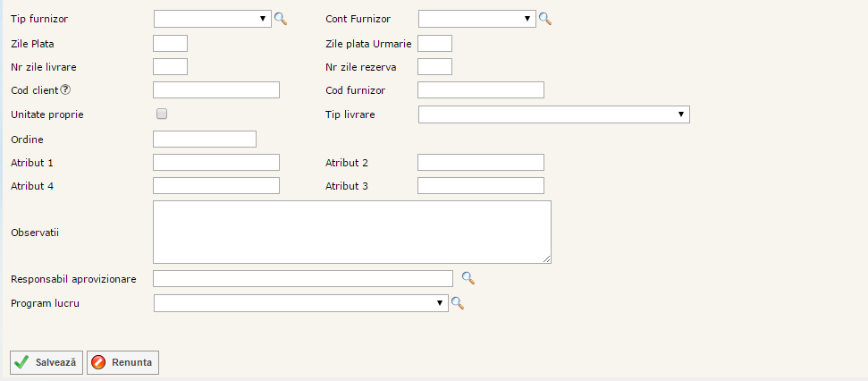Open lookup for Responsabil aprovizionare
The width and height of the screenshot is (868, 381).
[x=468, y=278]
